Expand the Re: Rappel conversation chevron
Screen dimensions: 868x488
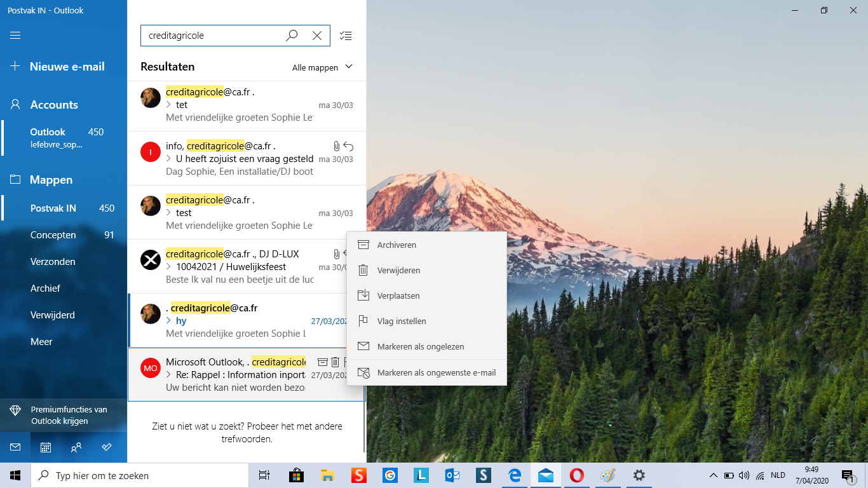168,375
